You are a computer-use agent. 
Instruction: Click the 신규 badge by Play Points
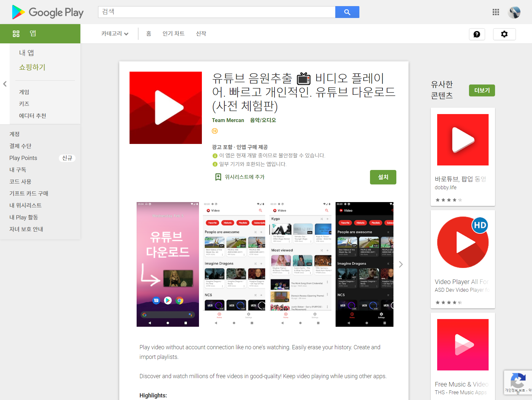point(67,158)
